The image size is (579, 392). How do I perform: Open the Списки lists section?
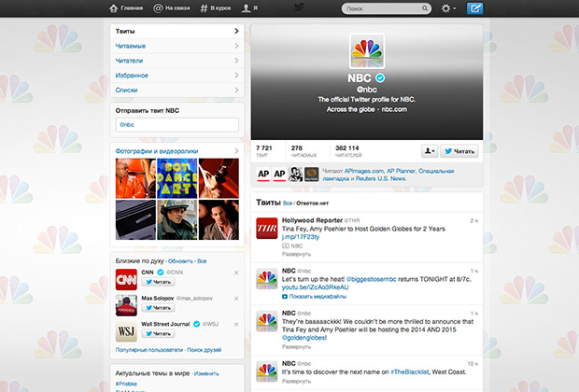(177, 90)
